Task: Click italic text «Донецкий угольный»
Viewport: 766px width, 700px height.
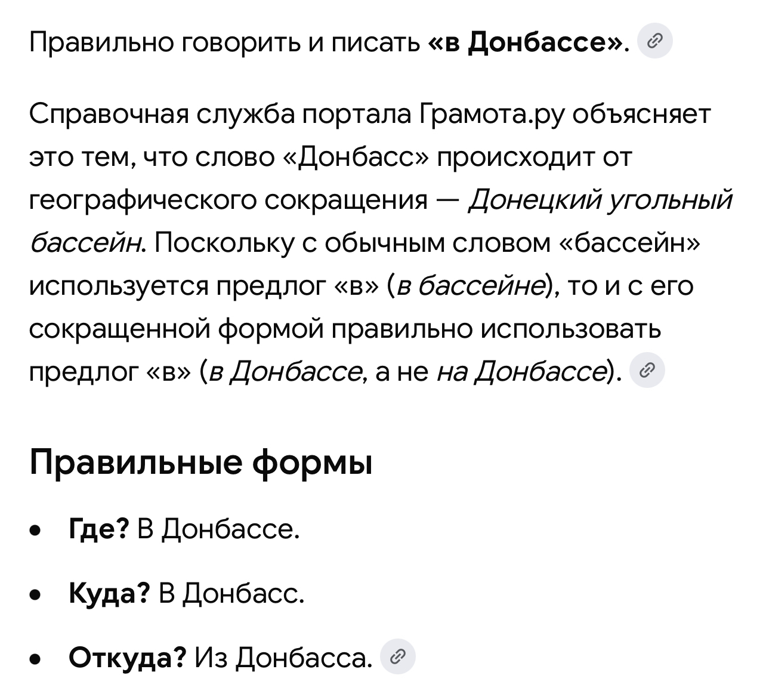Action: click(600, 201)
